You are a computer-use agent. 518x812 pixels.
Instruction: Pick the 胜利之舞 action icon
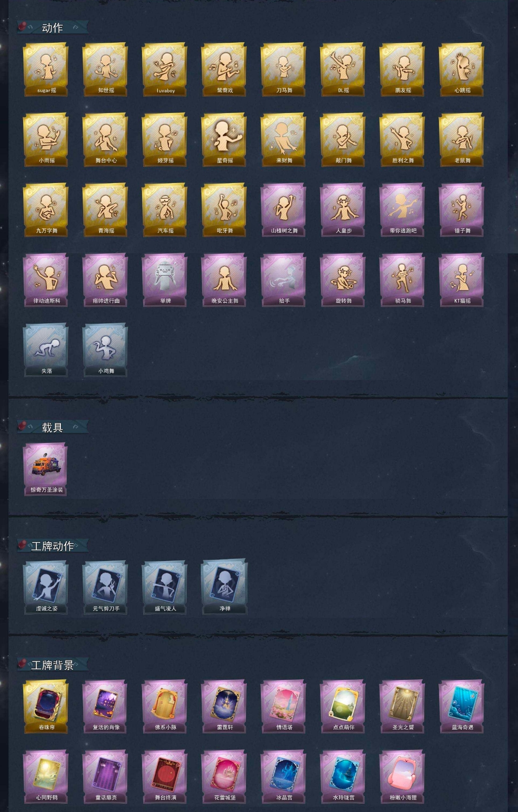pos(402,140)
